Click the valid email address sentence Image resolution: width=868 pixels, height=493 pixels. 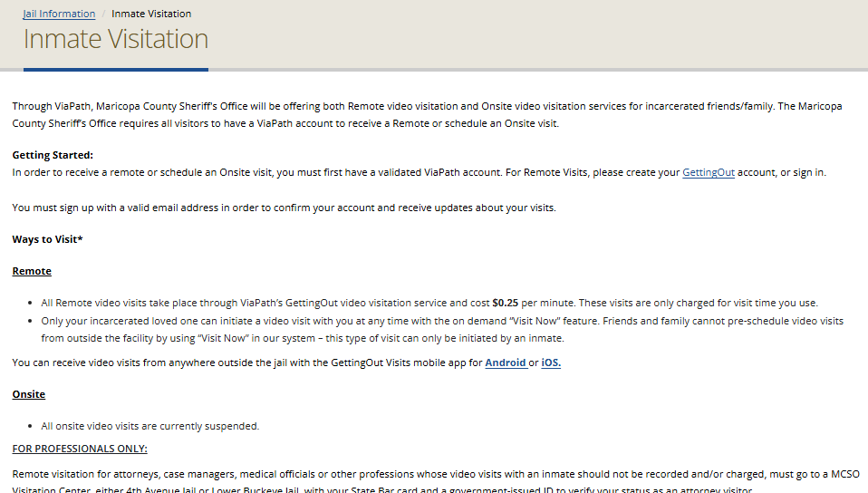(x=284, y=208)
